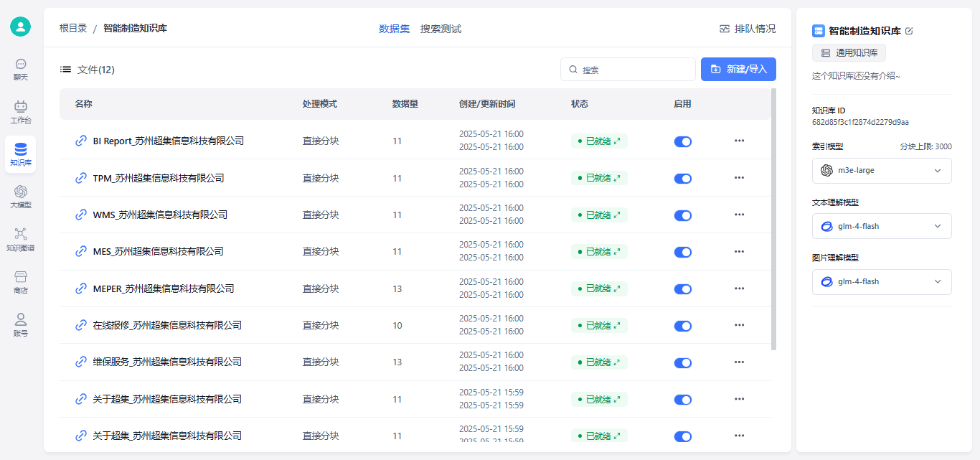
Task: Click the 已就绪 status of BI Report row
Action: 599,141
